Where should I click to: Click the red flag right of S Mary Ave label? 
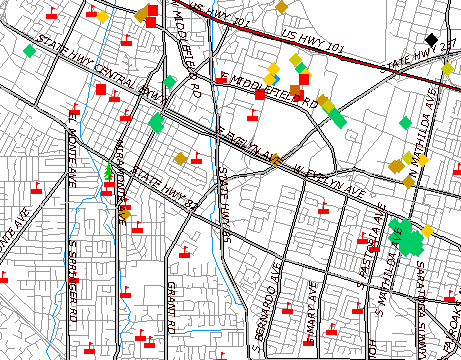click(331, 329)
